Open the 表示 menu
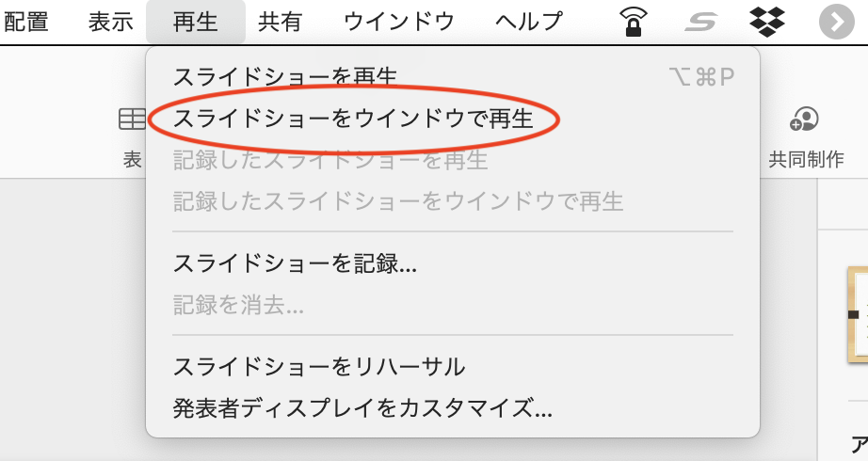The image size is (868, 461). point(111,23)
